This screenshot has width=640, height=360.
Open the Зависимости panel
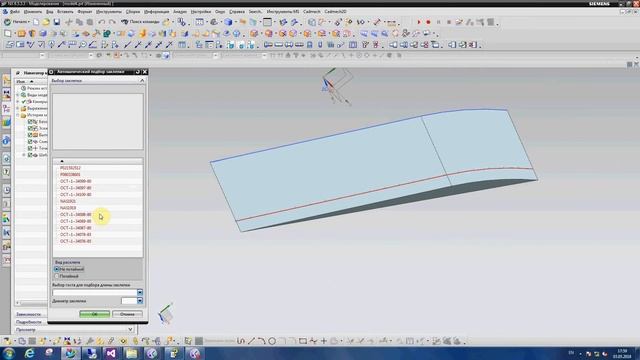(29, 314)
